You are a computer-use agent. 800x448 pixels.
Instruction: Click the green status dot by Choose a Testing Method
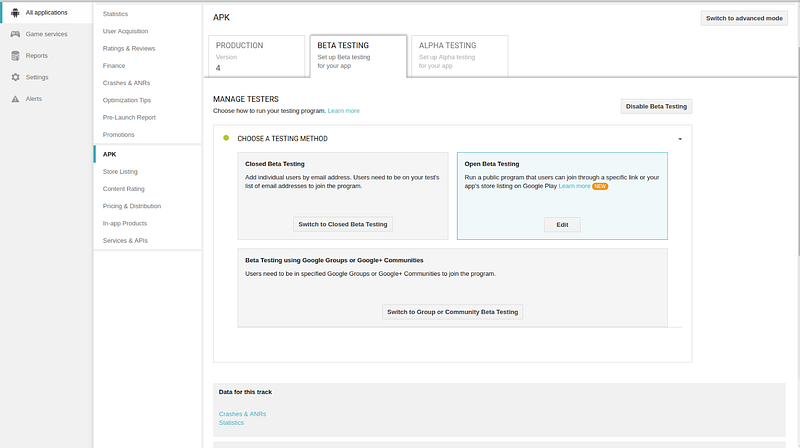[x=226, y=138]
